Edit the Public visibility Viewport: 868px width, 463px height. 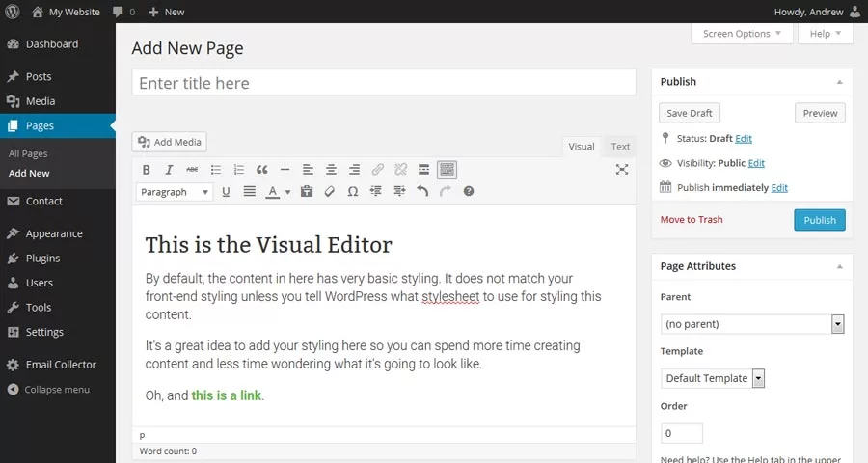756,163
